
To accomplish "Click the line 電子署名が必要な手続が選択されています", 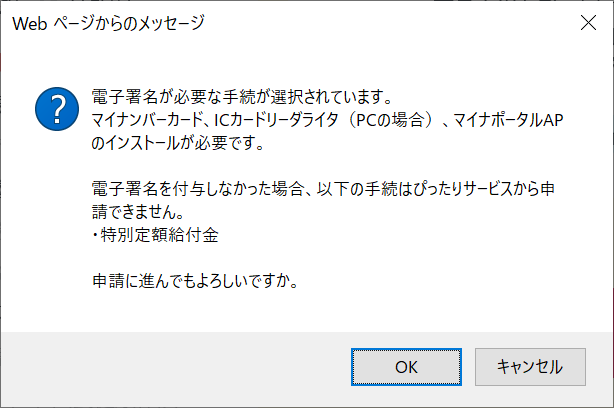I will tap(242, 97).
